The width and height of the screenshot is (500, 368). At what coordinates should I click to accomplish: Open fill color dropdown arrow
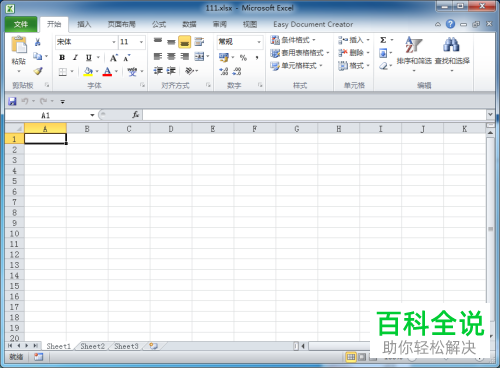click(97, 71)
